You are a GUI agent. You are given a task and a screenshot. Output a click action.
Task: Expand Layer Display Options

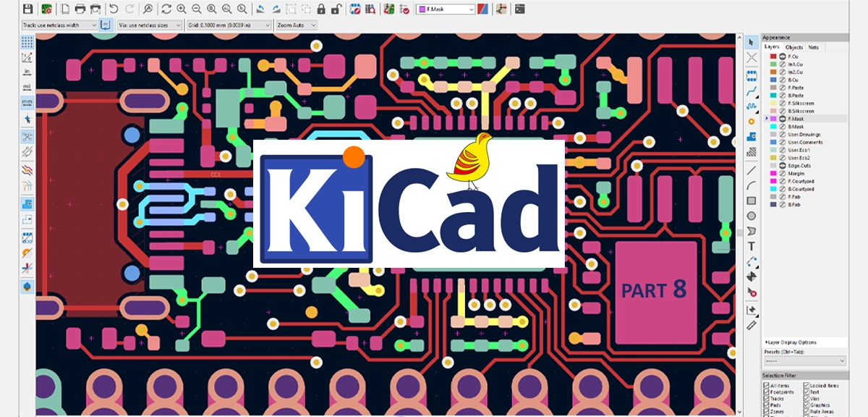tap(791, 342)
